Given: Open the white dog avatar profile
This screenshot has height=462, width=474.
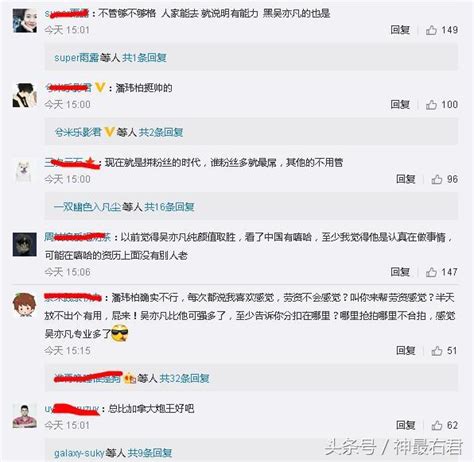Looking at the screenshot, I should [x=24, y=172].
